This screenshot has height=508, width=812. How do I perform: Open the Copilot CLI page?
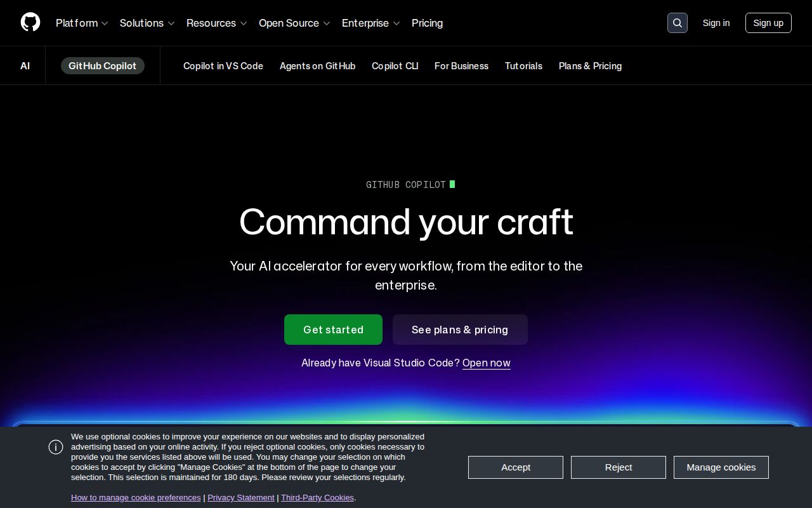pyautogui.click(x=395, y=66)
